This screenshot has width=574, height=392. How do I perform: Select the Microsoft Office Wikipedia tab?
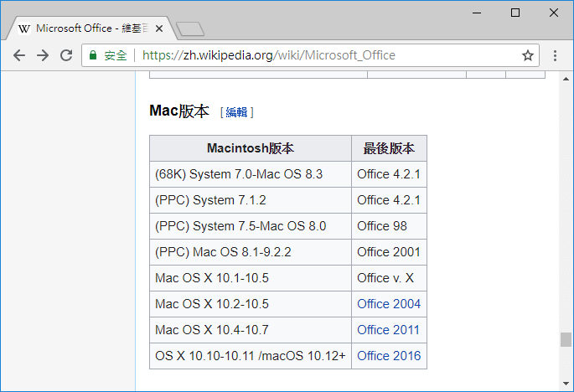[x=90, y=28]
